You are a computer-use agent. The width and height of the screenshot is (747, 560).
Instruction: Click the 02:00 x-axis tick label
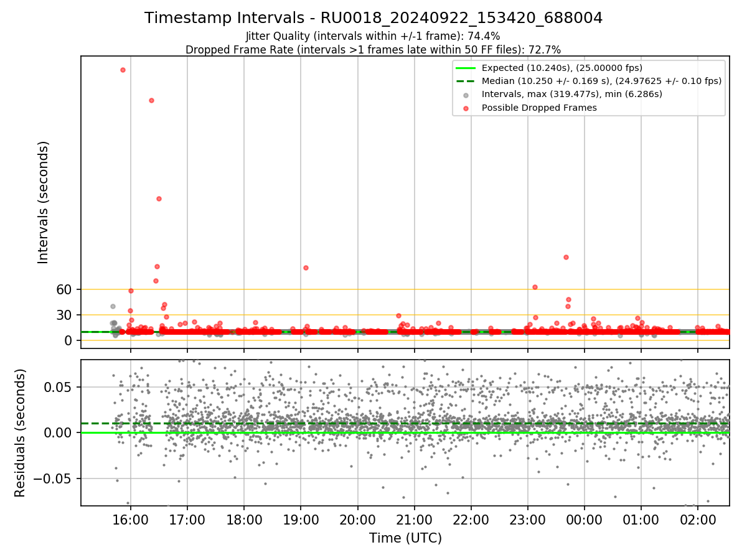coord(697,519)
